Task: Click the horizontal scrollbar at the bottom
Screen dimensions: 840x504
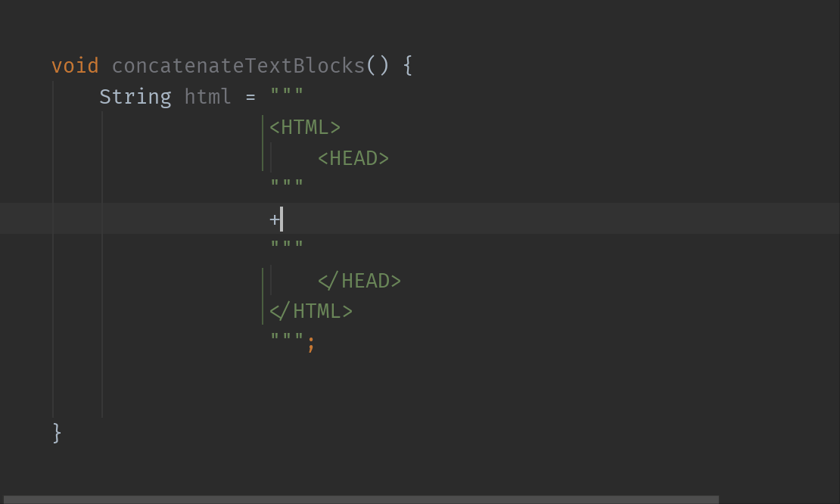Action: click(361, 499)
